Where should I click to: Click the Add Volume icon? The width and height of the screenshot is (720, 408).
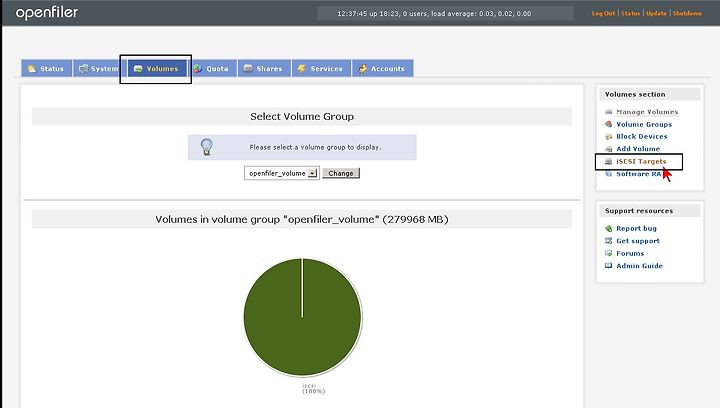(608, 149)
